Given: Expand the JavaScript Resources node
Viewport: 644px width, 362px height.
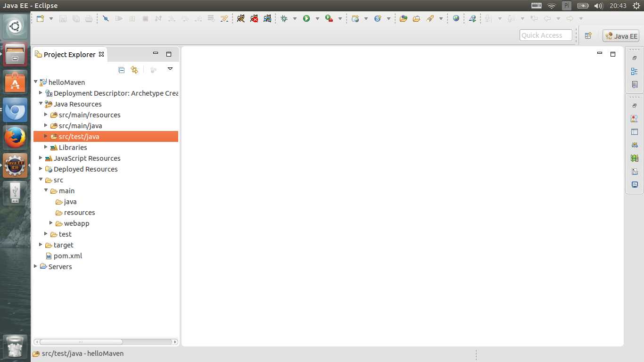Looking at the screenshot, I should pos(41,158).
